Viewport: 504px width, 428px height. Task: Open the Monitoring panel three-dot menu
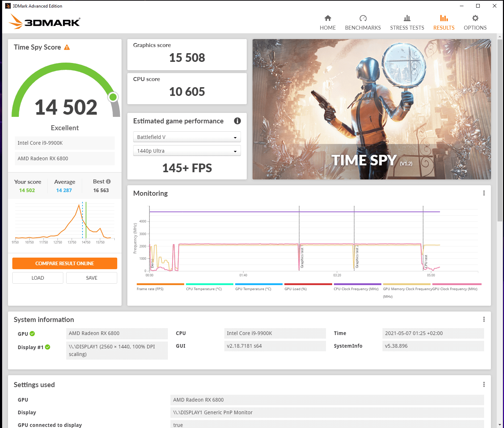click(484, 193)
